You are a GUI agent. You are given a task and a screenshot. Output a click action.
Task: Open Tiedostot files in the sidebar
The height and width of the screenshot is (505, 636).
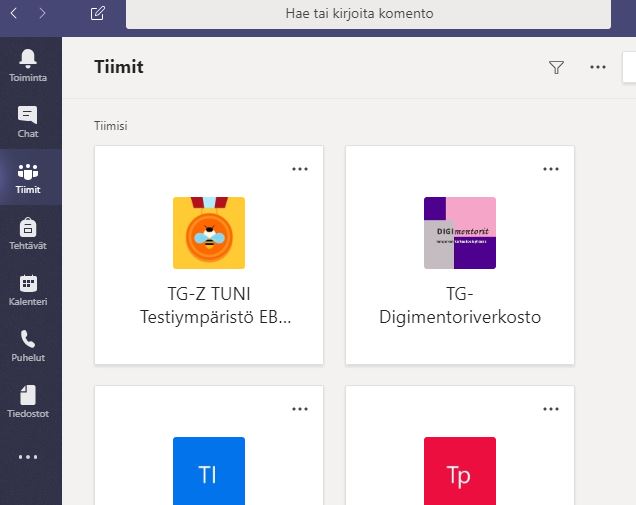pos(28,401)
